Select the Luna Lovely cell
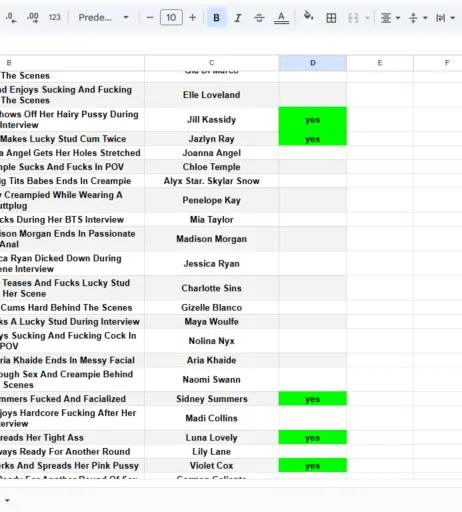The width and height of the screenshot is (462, 512). click(212, 437)
